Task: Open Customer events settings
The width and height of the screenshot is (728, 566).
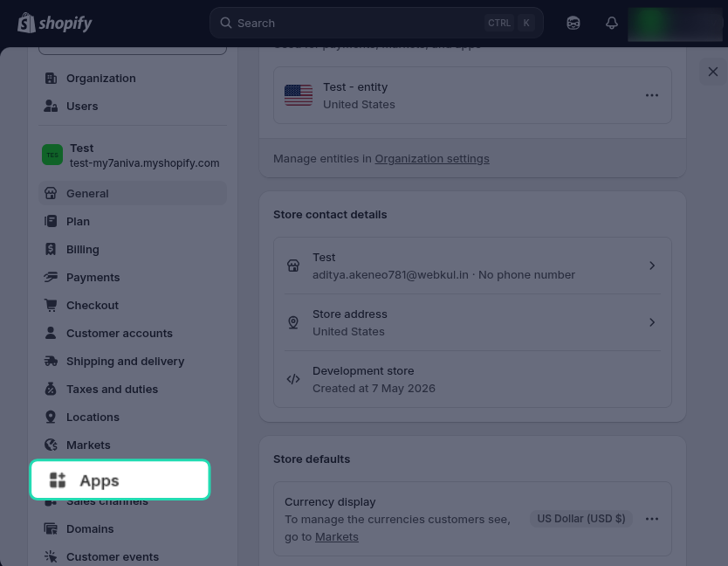Action: [x=133, y=556]
